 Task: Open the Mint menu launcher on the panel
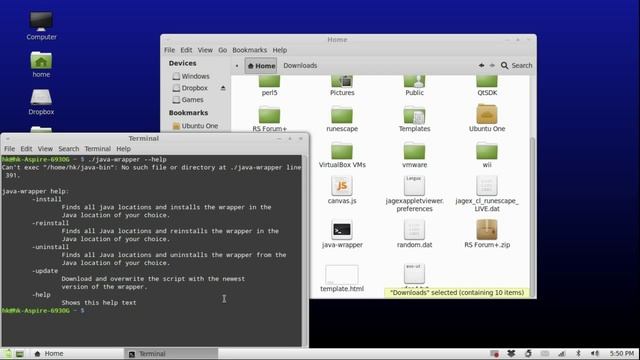coord(8,353)
